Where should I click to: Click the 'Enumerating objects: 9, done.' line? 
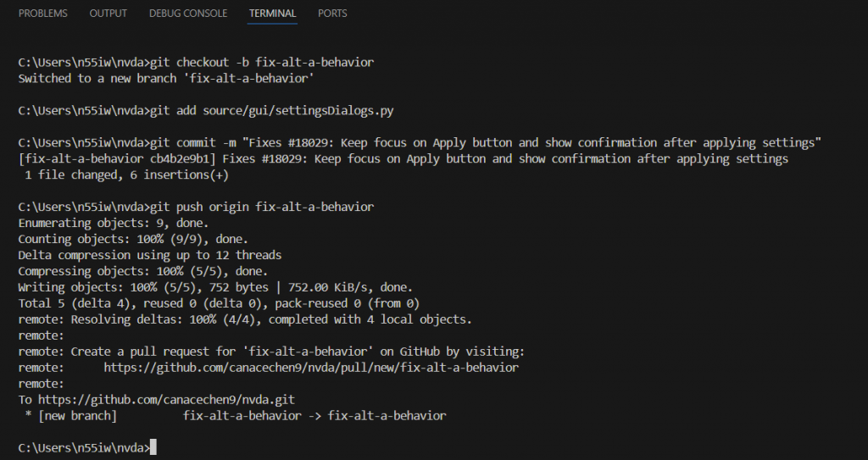(x=114, y=223)
